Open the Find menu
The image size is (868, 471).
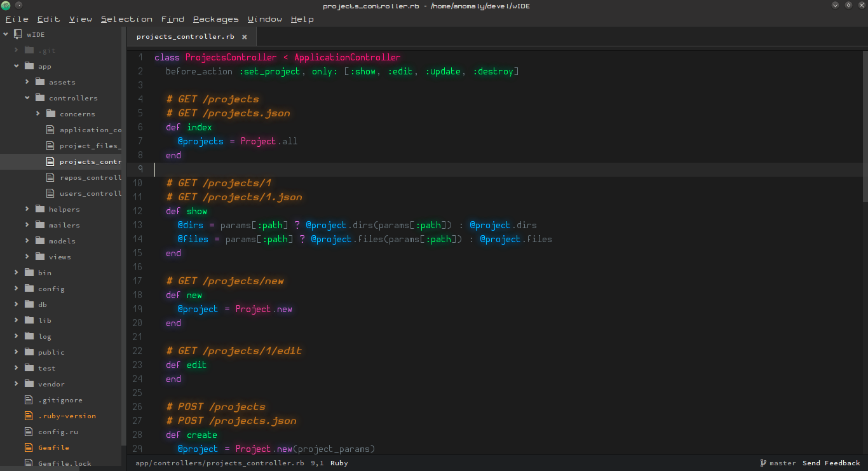(173, 19)
